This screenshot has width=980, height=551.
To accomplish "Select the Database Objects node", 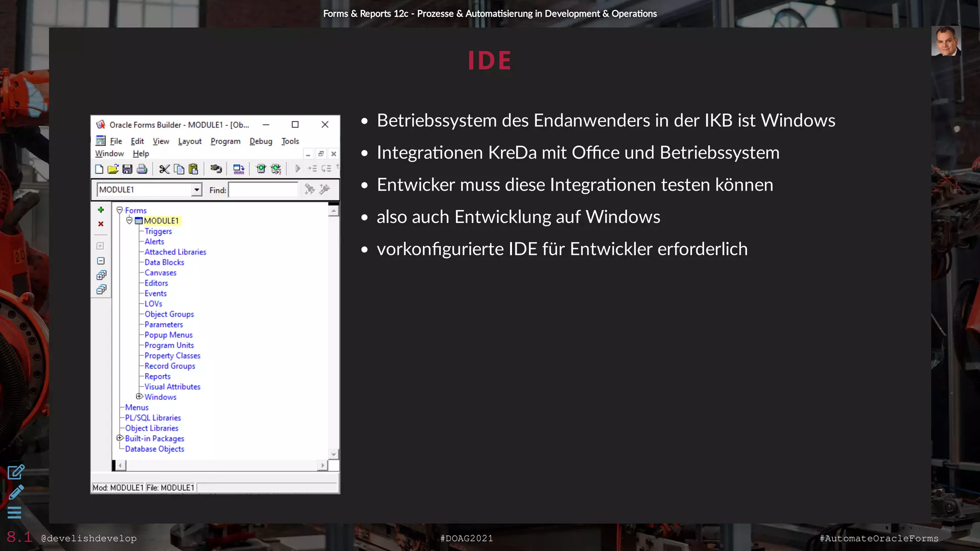I will point(154,449).
